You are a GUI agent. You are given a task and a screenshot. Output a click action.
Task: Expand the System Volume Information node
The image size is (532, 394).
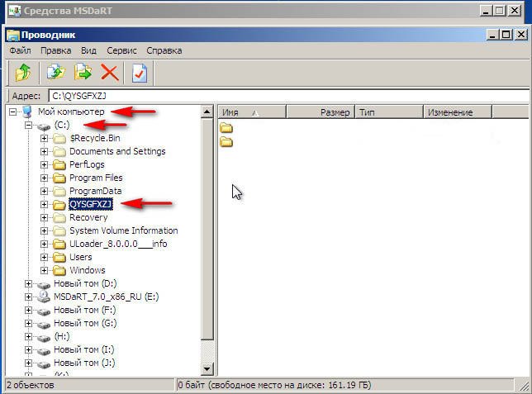[44, 231]
